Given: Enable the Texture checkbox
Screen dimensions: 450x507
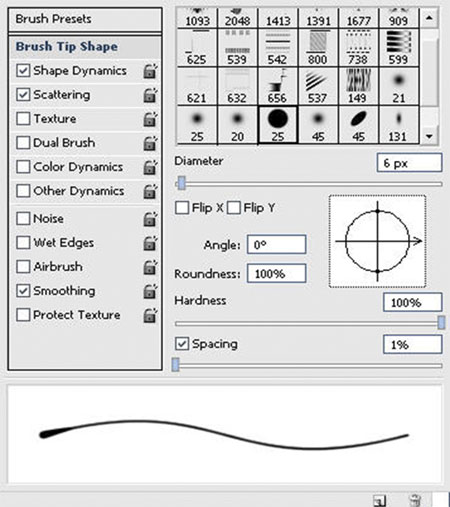Looking at the screenshot, I should click(23, 119).
